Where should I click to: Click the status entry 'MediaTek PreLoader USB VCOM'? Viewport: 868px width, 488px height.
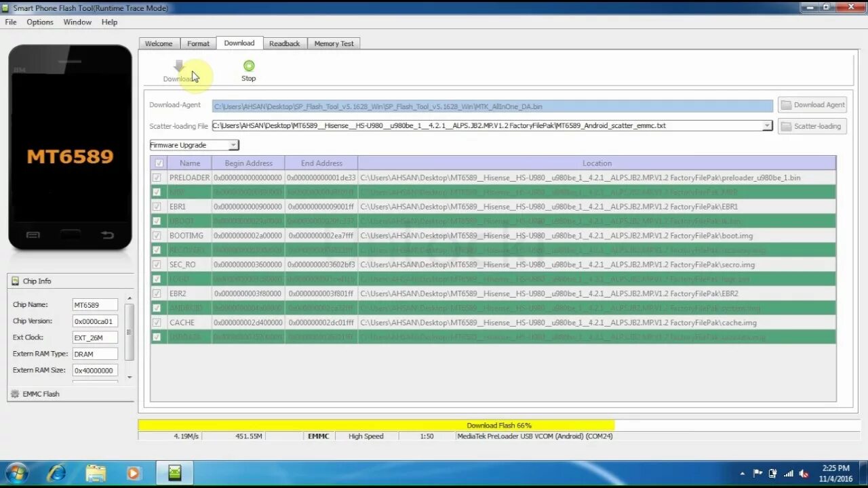pyautogui.click(x=535, y=436)
